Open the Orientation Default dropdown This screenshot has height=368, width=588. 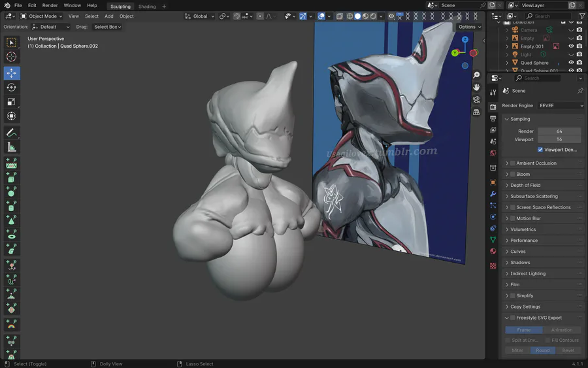pos(50,27)
